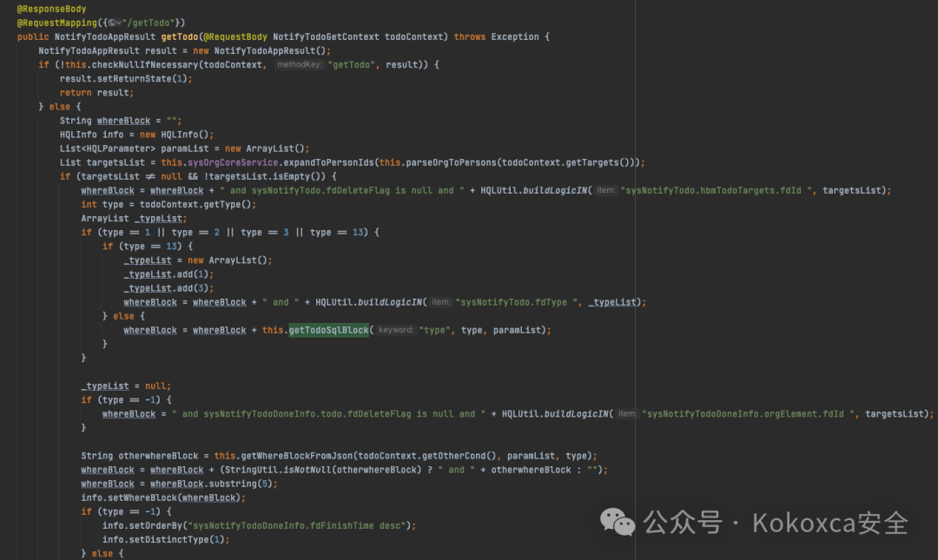The width and height of the screenshot is (938, 560).
Task: Click the "Kokoxca安全" watermark text
Action: coord(830,523)
